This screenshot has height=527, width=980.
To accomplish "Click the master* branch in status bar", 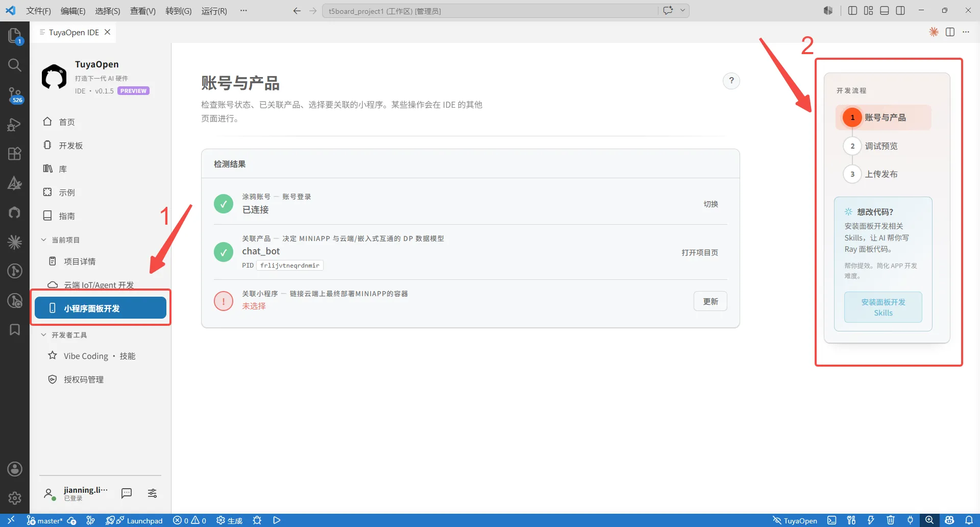I will tap(44, 520).
